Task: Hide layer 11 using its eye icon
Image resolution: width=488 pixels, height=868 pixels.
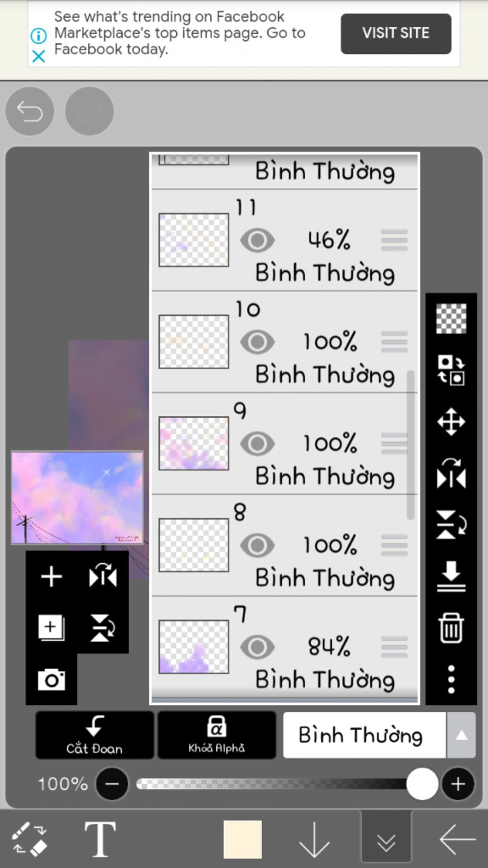Action: coord(257,240)
